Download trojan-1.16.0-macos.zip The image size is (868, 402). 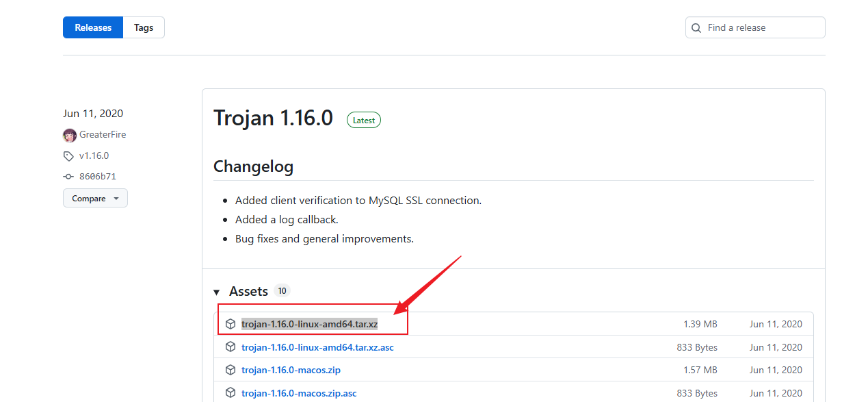coord(291,370)
